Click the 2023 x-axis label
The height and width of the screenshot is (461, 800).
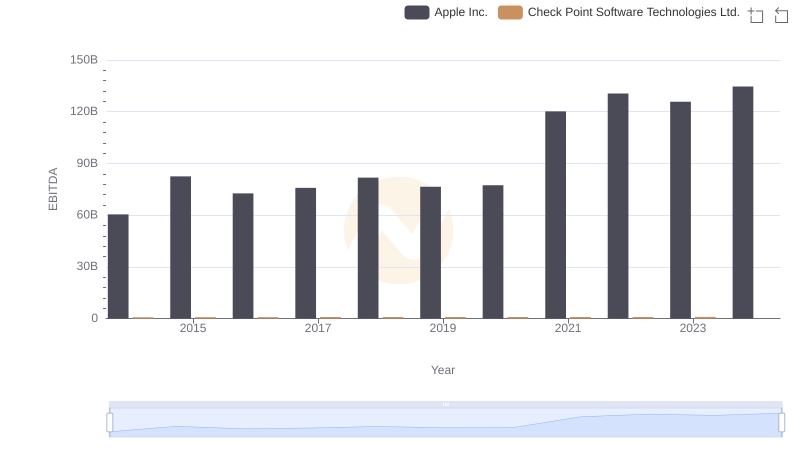tap(693, 328)
